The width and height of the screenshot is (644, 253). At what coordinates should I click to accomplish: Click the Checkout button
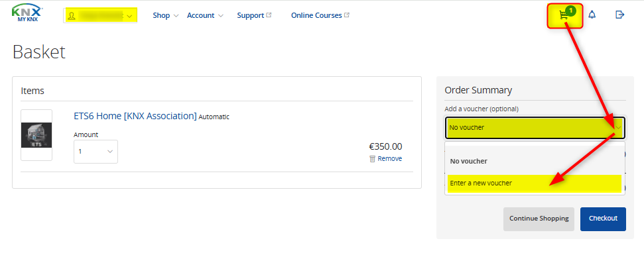(603, 219)
